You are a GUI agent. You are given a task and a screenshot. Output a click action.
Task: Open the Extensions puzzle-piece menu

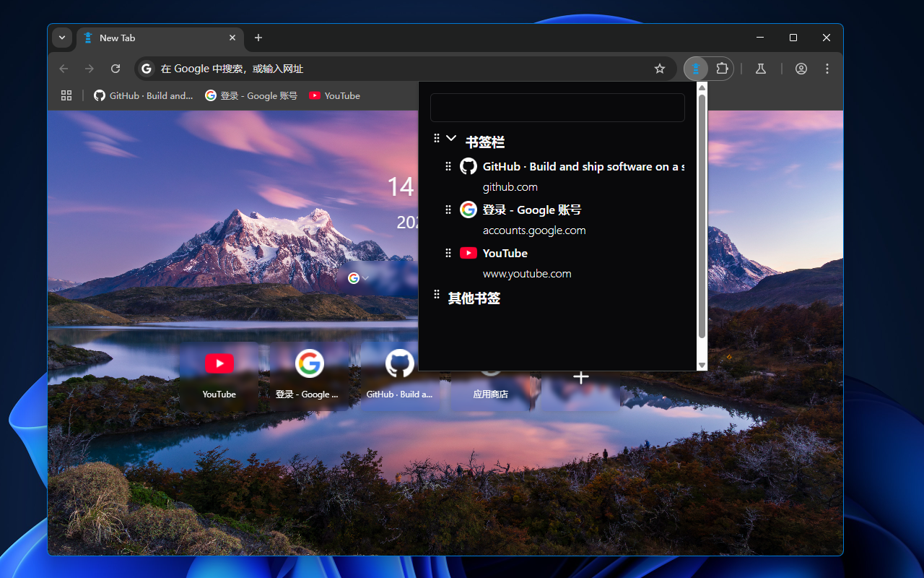click(722, 69)
